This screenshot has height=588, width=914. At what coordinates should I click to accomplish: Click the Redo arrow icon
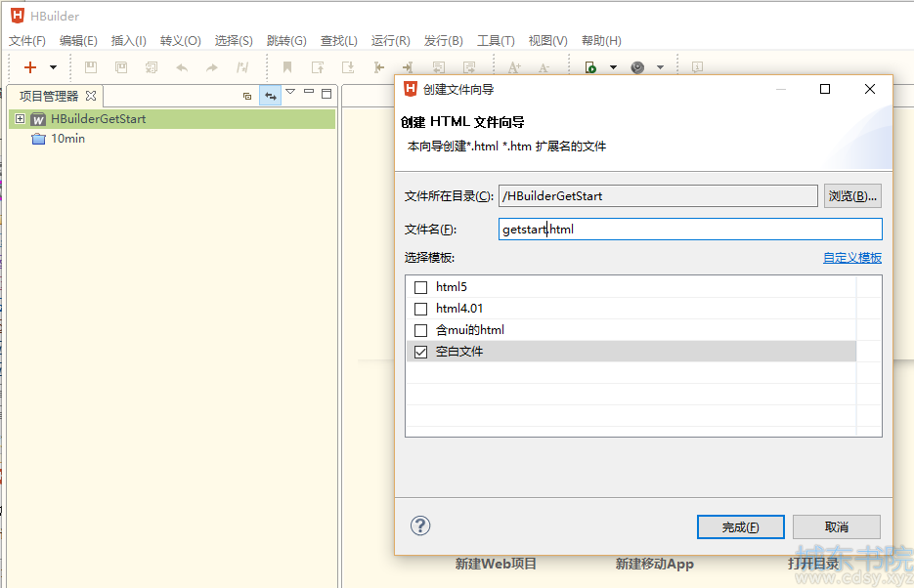pos(212,67)
